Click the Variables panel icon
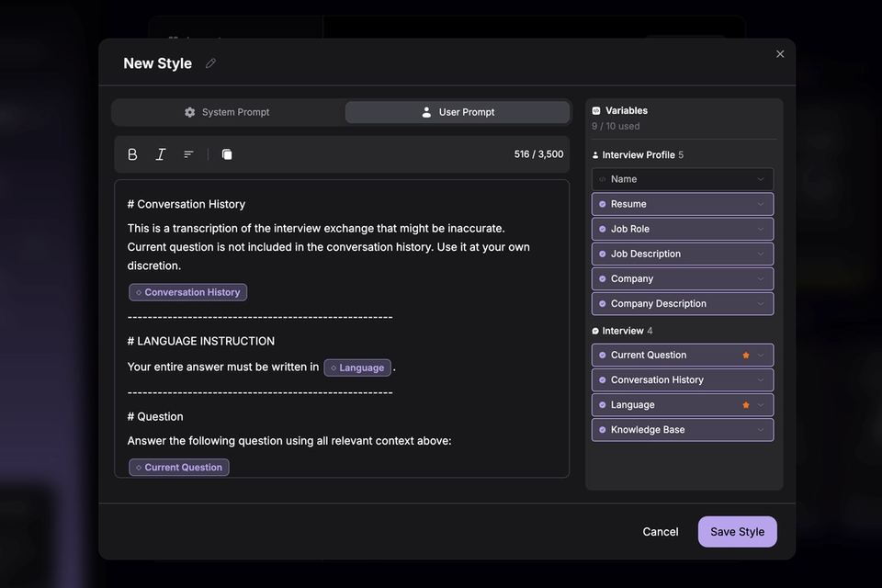The image size is (882, 588). (596, 111)
